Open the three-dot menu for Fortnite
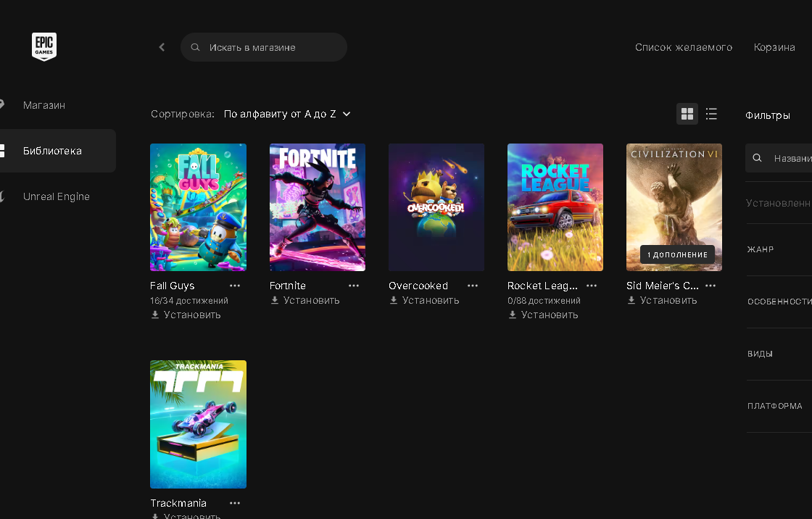This screenshot has height=519, width=812. [x=354, y=286]
